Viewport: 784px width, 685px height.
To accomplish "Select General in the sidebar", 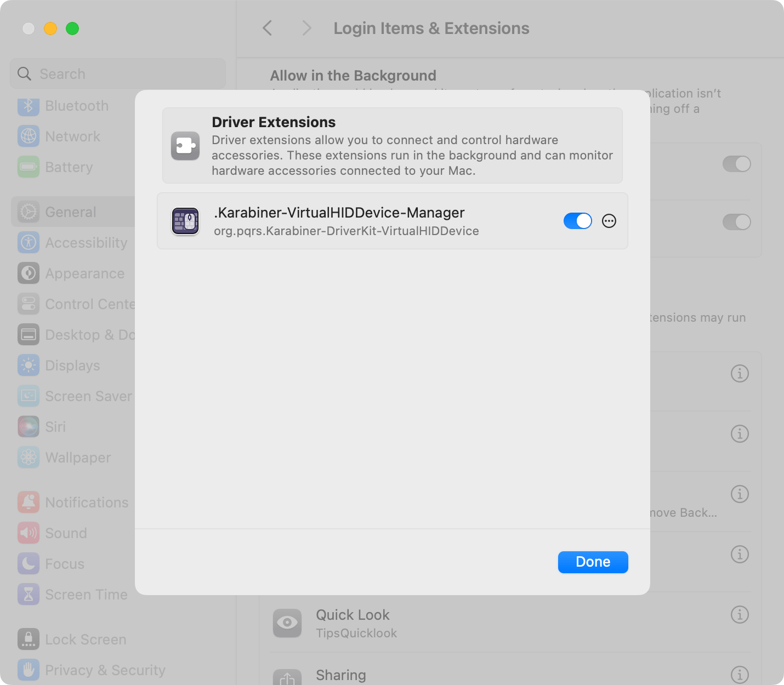I will pos(73,212).
